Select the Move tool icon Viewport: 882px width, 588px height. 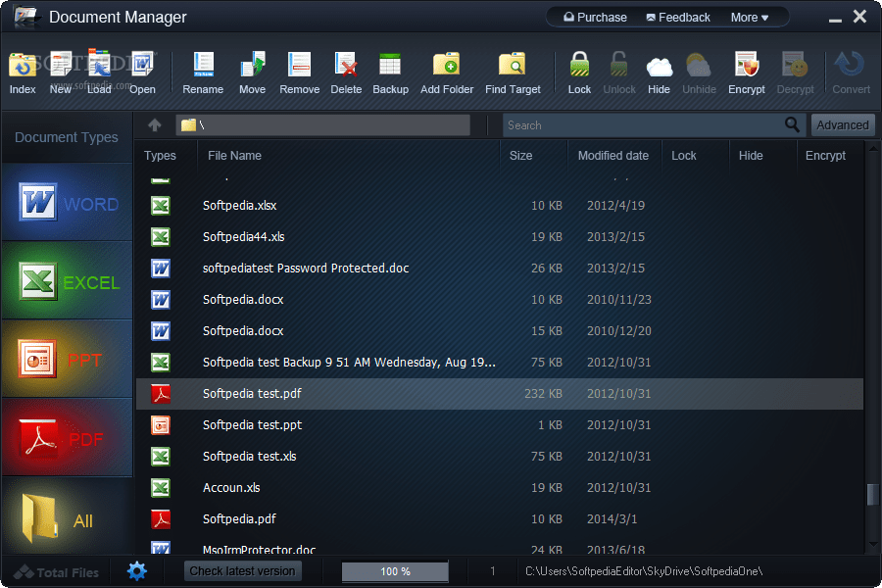click(253, 64)
